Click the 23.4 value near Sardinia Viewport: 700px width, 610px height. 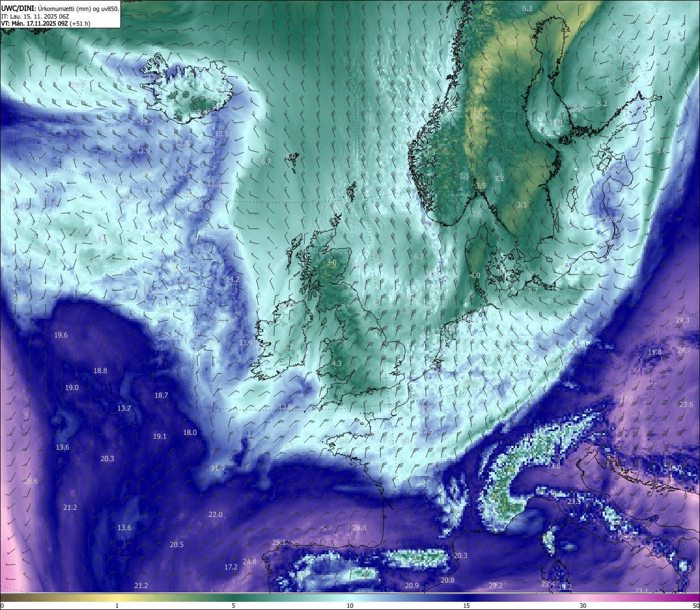pos(548,584)
